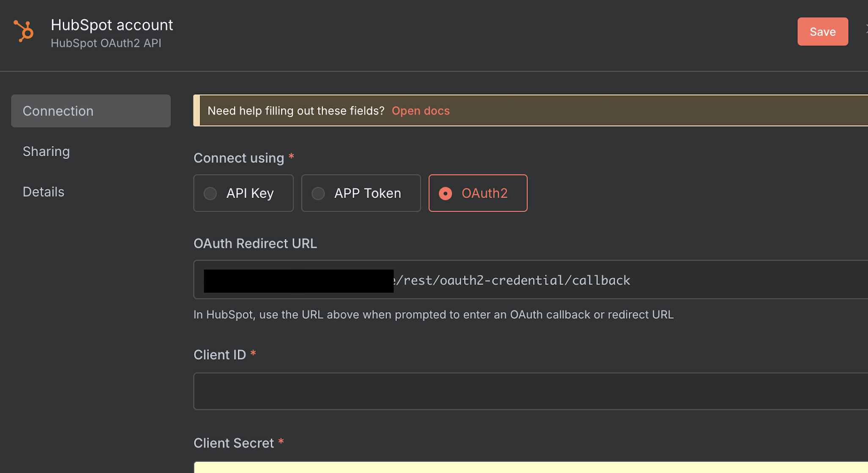868x473 pixels.
Task: Click the API Key radio circle
Action: pos(210,193)
